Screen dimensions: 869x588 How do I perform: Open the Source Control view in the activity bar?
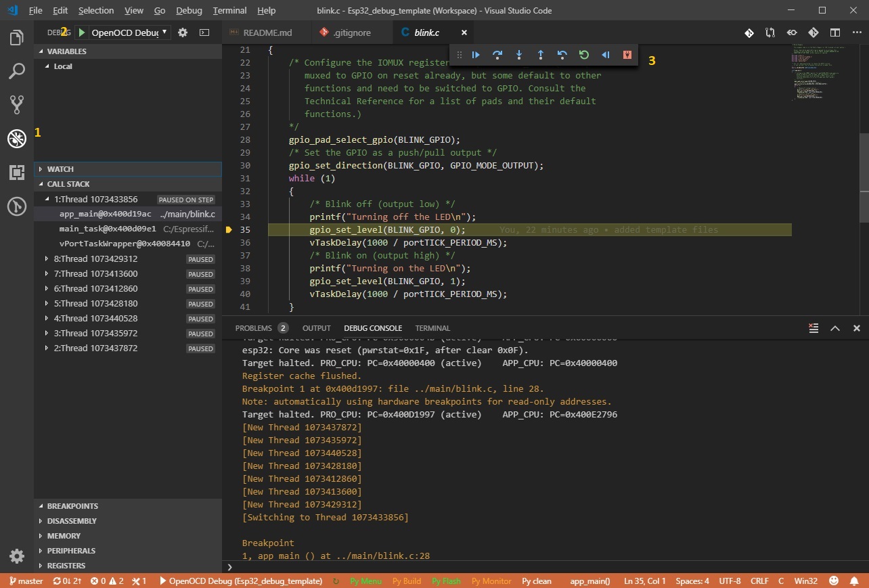[17, 104]
